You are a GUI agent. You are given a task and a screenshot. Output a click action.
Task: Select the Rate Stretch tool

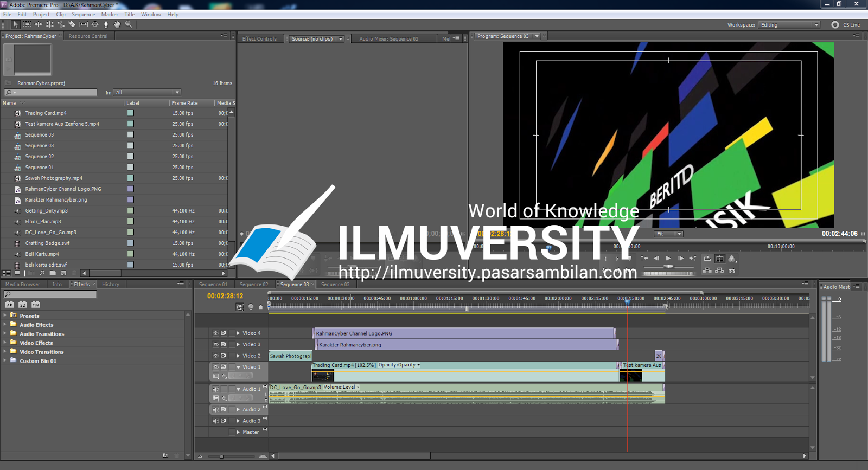point(61,24)
